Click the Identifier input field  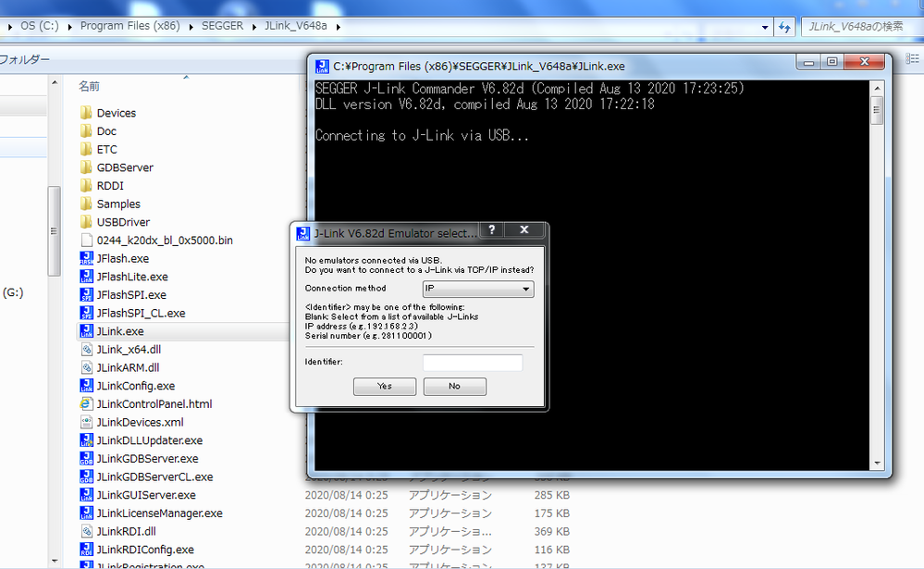[x=473, y=362]
